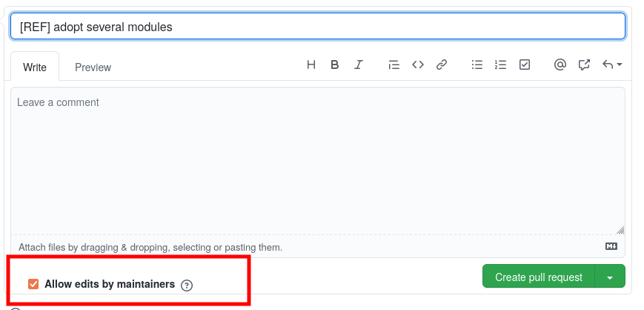The height and width of the screenshot is (310, 644).
Task: Click the Create pull request button
Action: pyautogui.click(x=539, y=277)
